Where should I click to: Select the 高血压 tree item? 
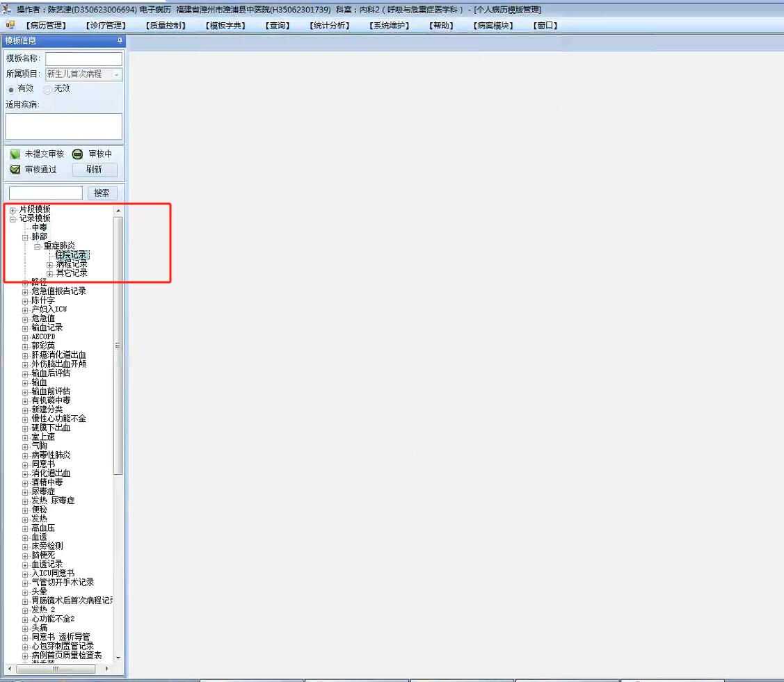tap(43, 528)
